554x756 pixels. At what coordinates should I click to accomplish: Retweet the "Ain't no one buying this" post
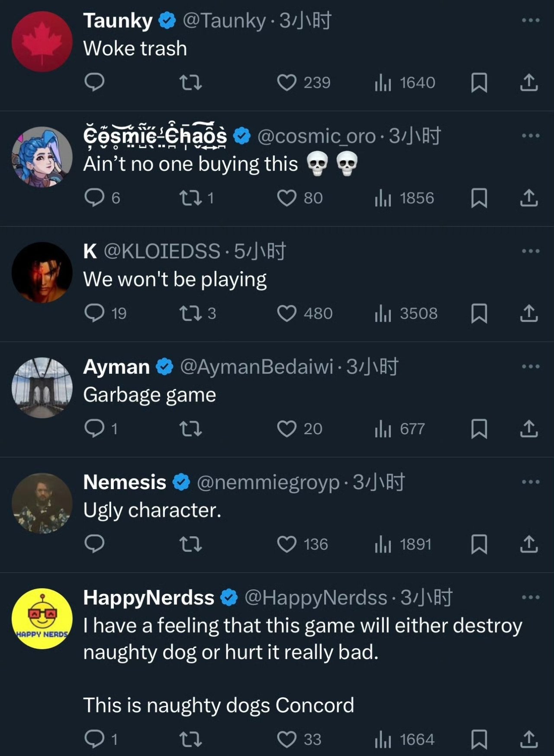click(x=190, y=198)
